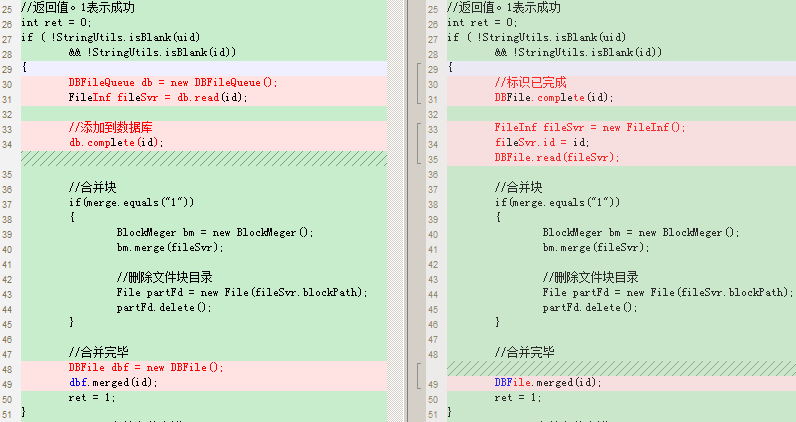Click the //添加到数据库 comment line
796x422 pixels.
[204, 128]
